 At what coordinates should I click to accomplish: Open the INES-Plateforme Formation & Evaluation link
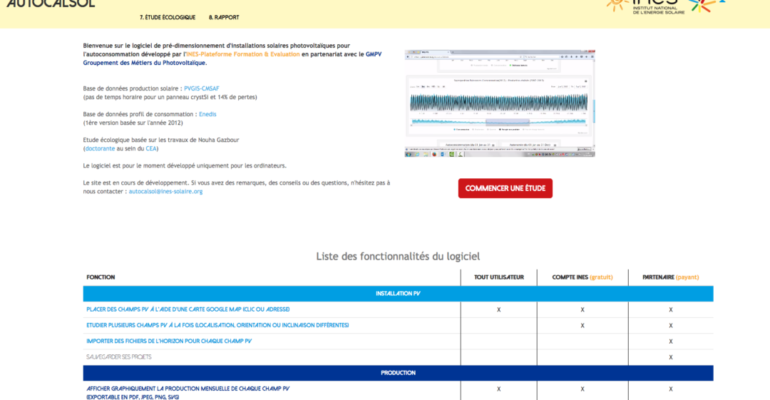243,54
